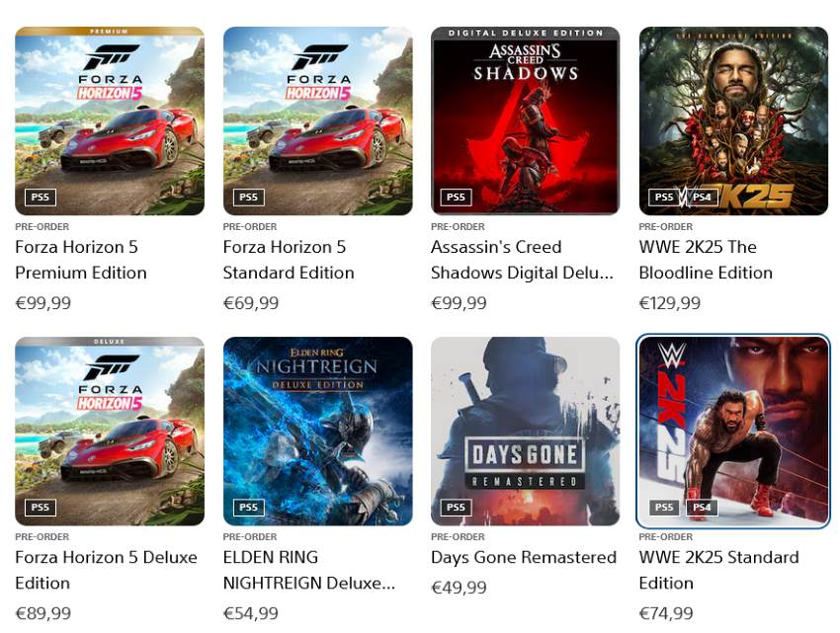The image size is (840, 633).
Task: Open the Days Gone Remastered title link
Action: pyautogui.click(x=524, y=557)
